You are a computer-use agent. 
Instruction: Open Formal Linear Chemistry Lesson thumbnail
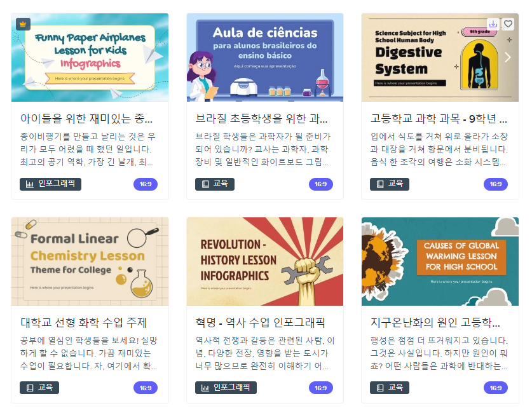tap(90, 261)
